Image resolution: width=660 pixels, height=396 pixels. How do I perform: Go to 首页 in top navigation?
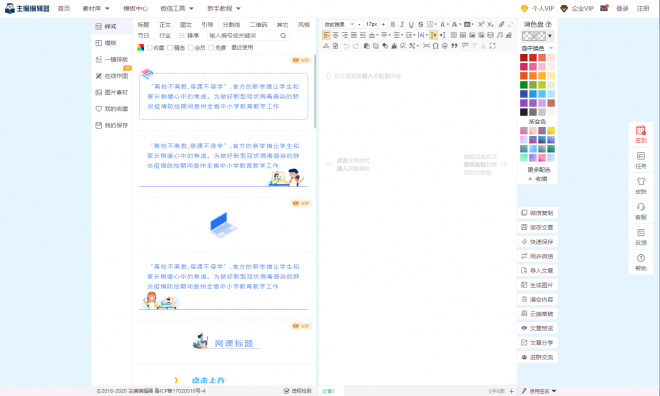pos(64,8)
